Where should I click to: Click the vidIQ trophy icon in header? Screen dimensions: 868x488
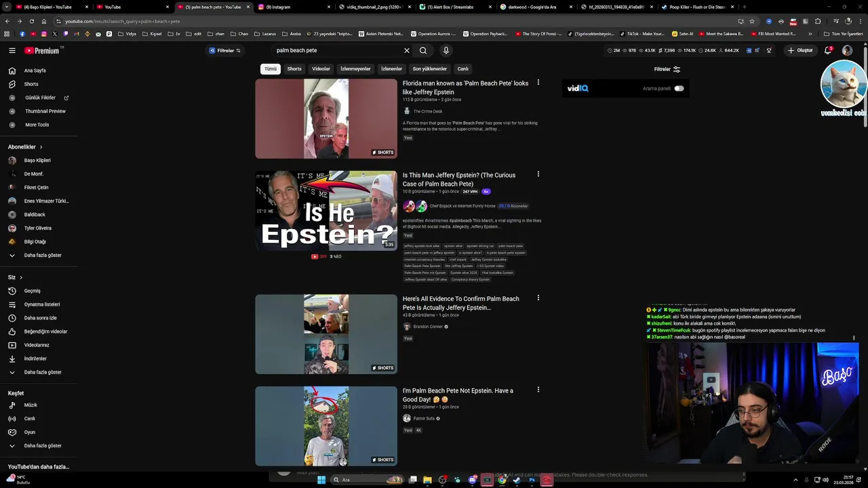(x=768, y=50)
